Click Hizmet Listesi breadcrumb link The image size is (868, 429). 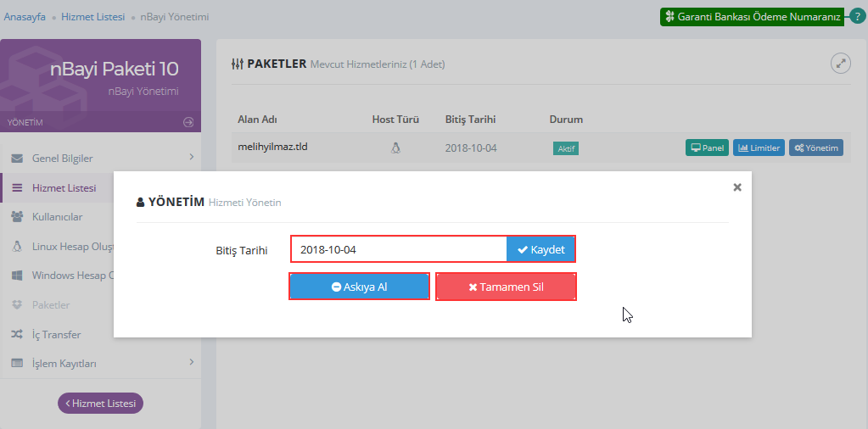(x=92, y=17)
